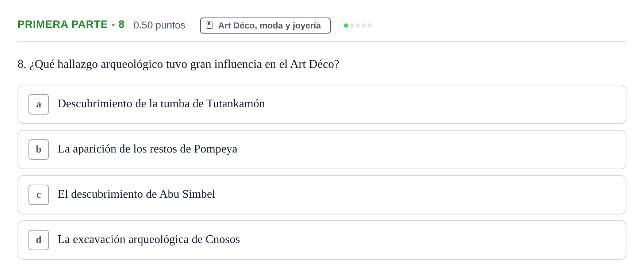
Task: Click the last gray progress dot
Action: [369, 26]
